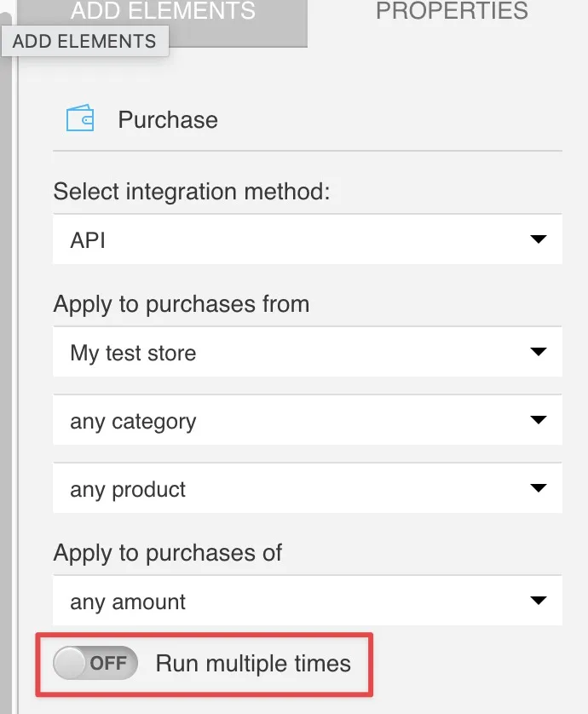Click the API dropdown arrow icon
The image size is (588, 714).
[539, 239]
